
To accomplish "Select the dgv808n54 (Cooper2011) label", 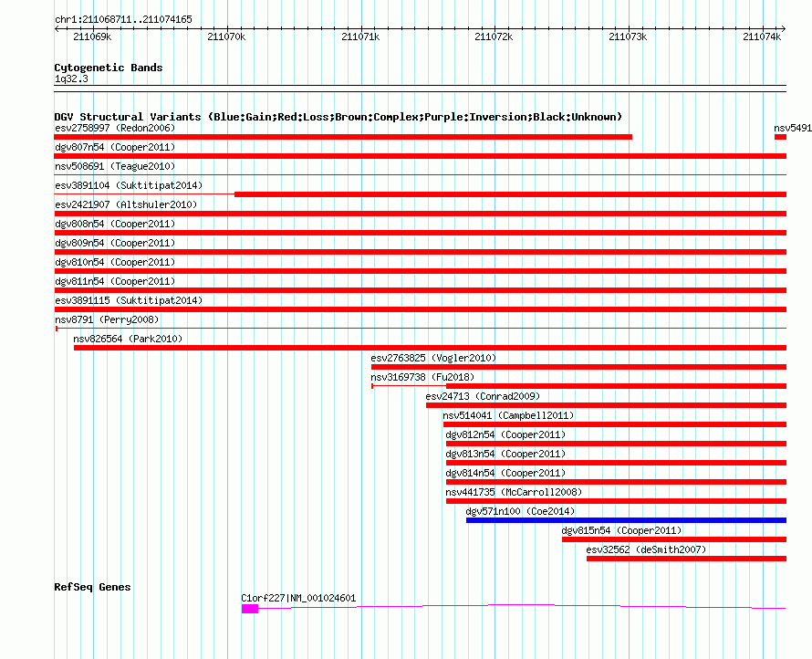I will [115, 224].
